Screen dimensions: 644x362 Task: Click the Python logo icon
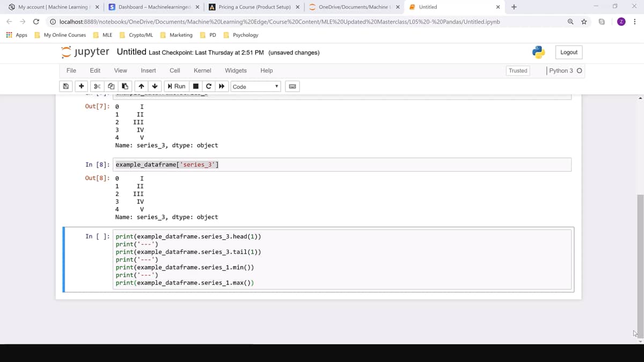click(x=539, y=52)
